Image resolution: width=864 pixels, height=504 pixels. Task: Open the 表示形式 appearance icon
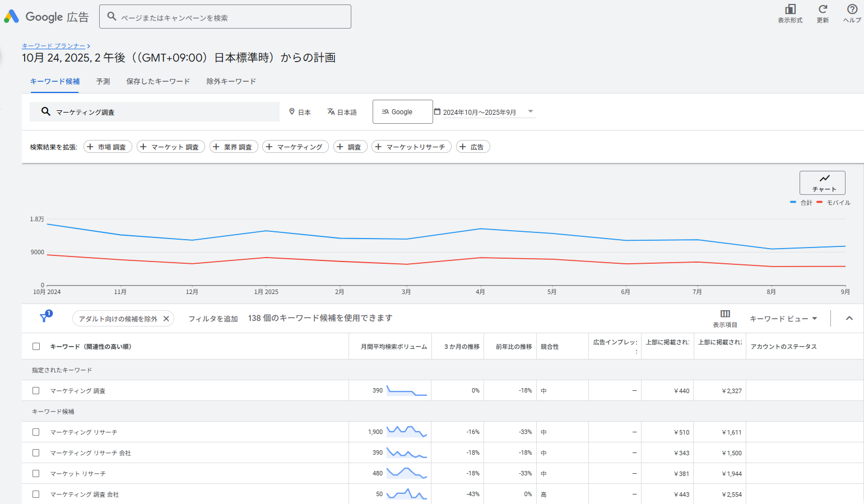pyautogui.click(x=790, y=10)
